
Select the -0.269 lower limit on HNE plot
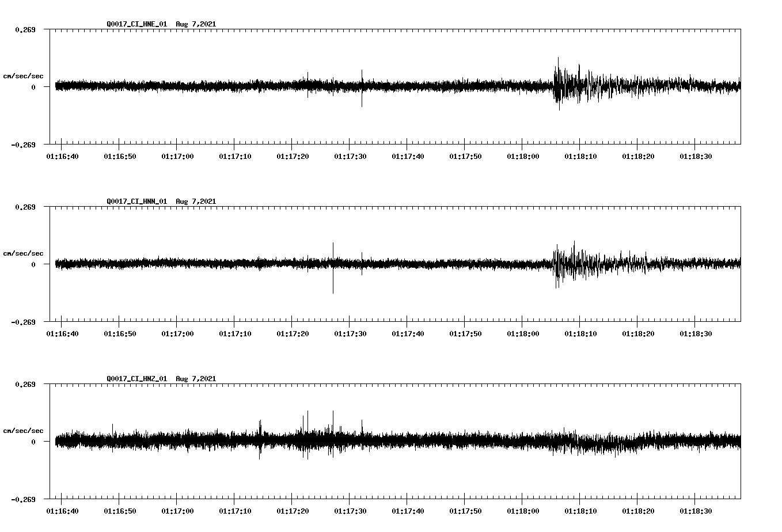[23, 145]
